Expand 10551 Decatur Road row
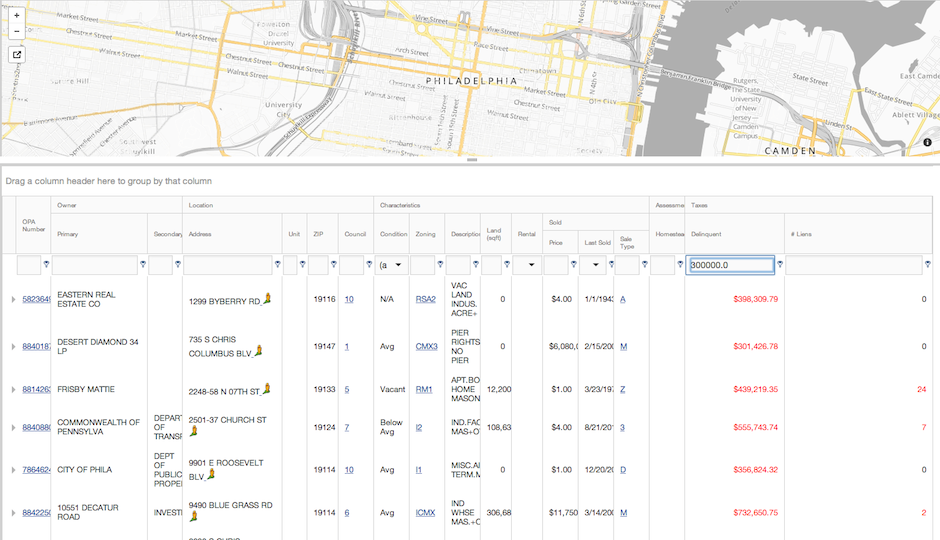This screenshot has height=540, width=940. click(x=13, y=512)
